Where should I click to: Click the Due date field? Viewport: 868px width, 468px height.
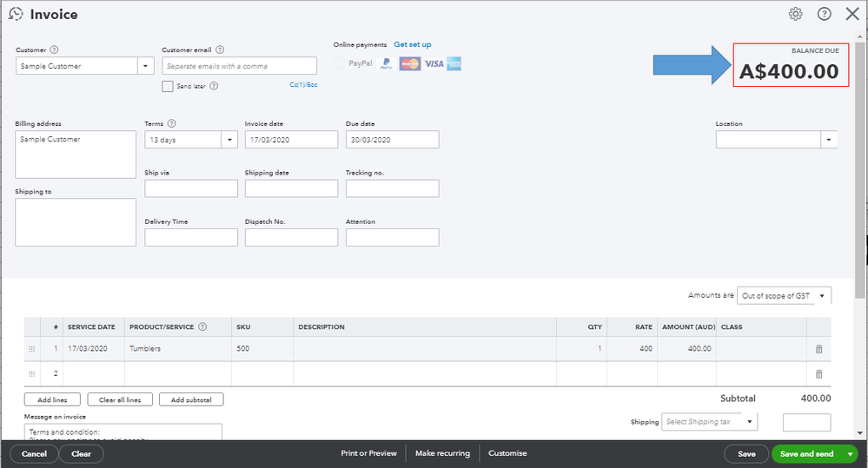pos(393,140)
